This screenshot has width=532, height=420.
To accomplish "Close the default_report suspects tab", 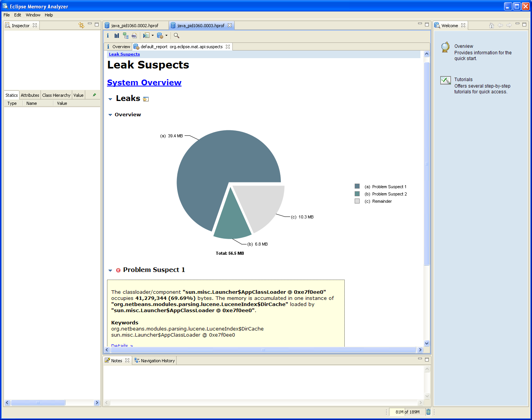I will coord(228,47).
